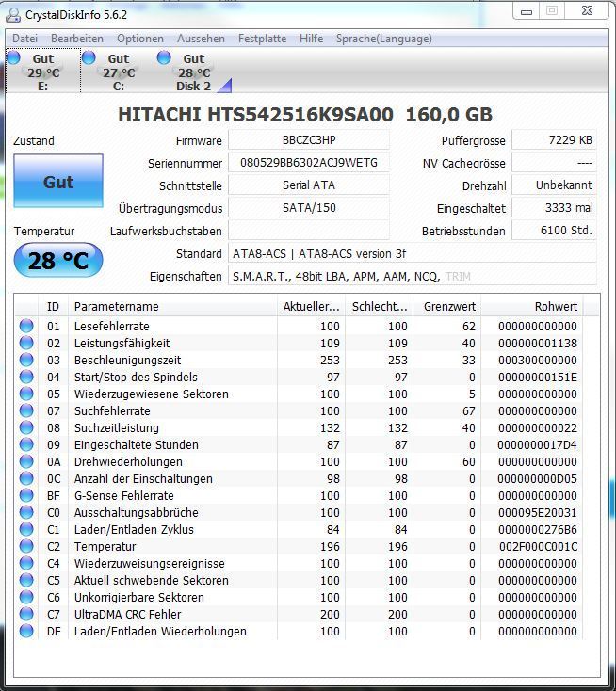Click the 28 °C temperature indicator
Screen dimensions: 616x691
point(58,260)
